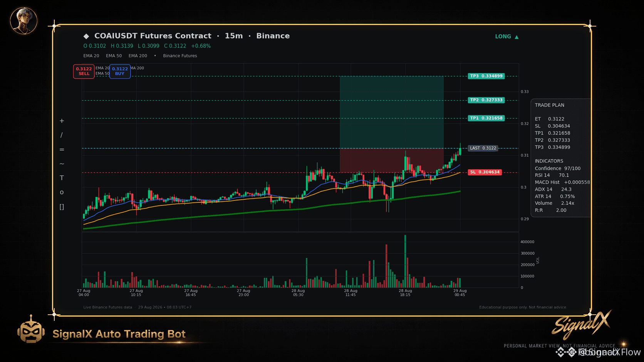
Task: Click the SignalX Auto Trading Bot caption
Action: pyautogui.click(x=119, y=334)
